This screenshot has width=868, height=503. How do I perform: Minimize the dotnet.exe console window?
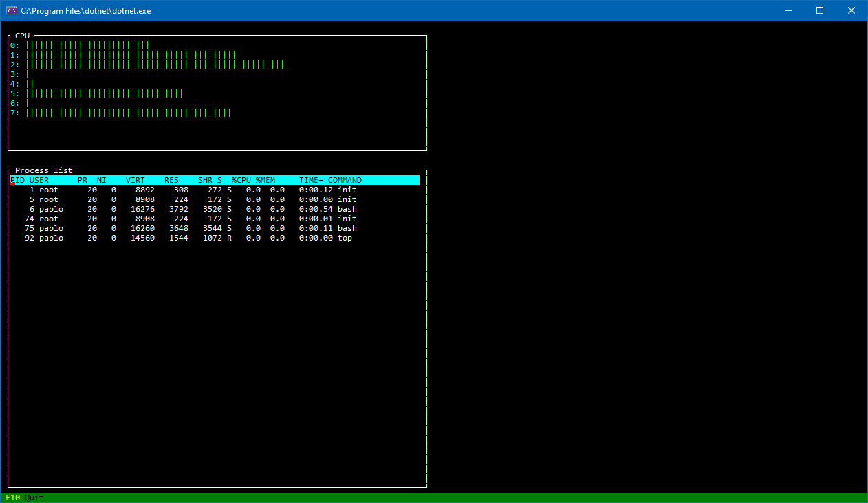coord(788,10)
